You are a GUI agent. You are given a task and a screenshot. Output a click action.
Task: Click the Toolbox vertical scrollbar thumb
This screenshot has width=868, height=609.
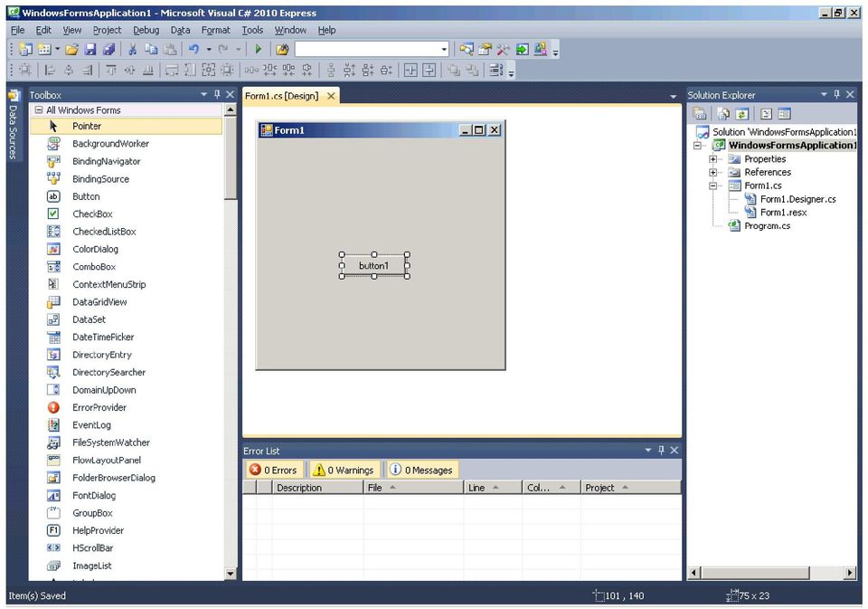(x=231, y=157)
